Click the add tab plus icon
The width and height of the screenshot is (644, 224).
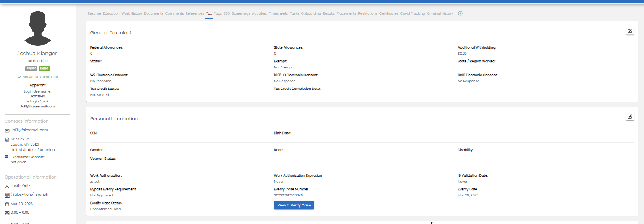pyautogui.click(x=460, y=13)
